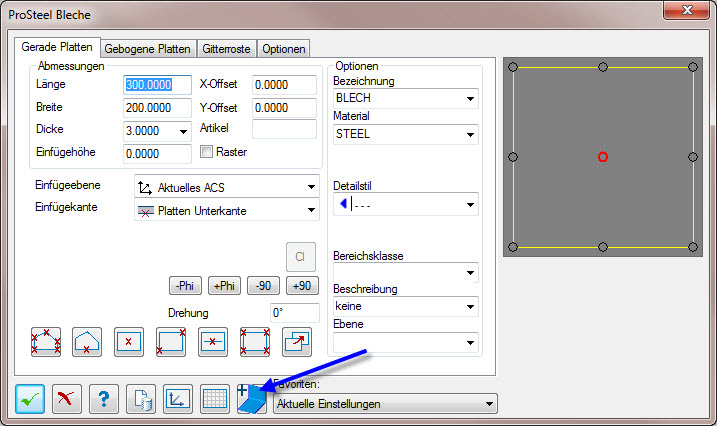
Task: Open the Optionen tab
Action: (284, 48)
